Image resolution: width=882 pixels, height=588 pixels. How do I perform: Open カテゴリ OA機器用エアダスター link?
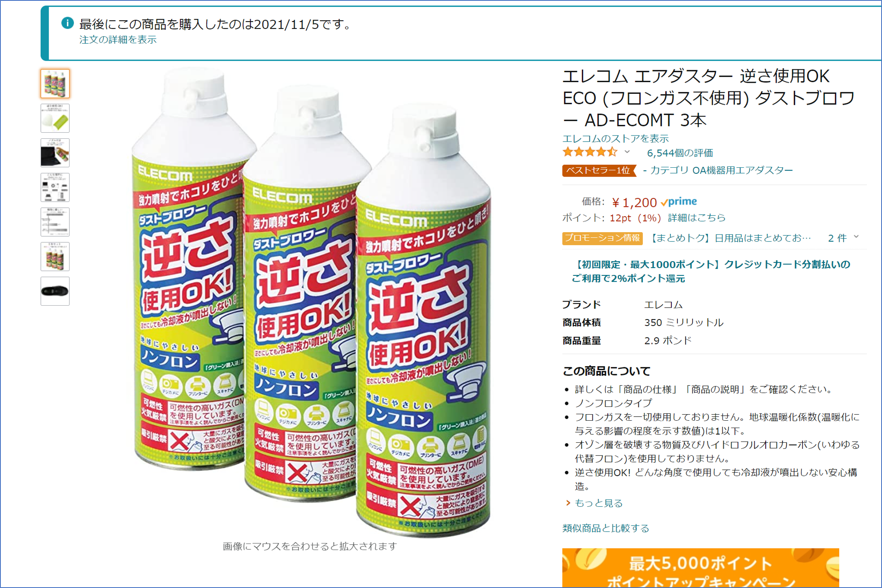coord(722,171)
